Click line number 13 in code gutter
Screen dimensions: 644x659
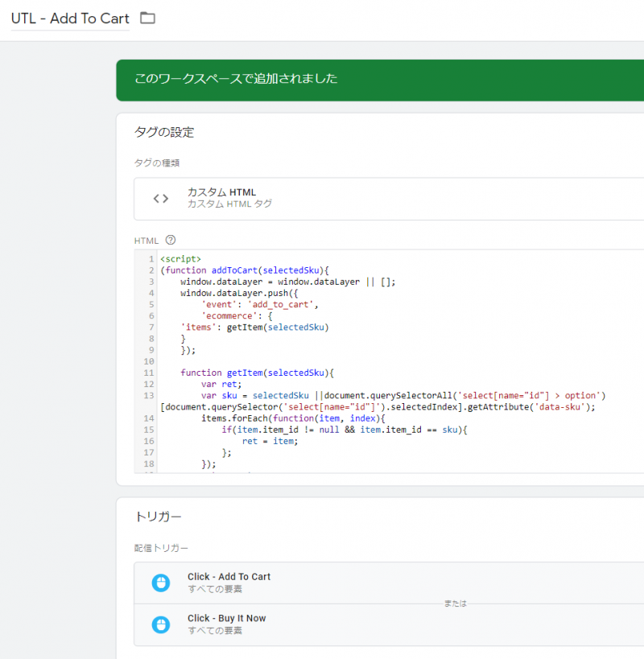(x=149, y=396)
